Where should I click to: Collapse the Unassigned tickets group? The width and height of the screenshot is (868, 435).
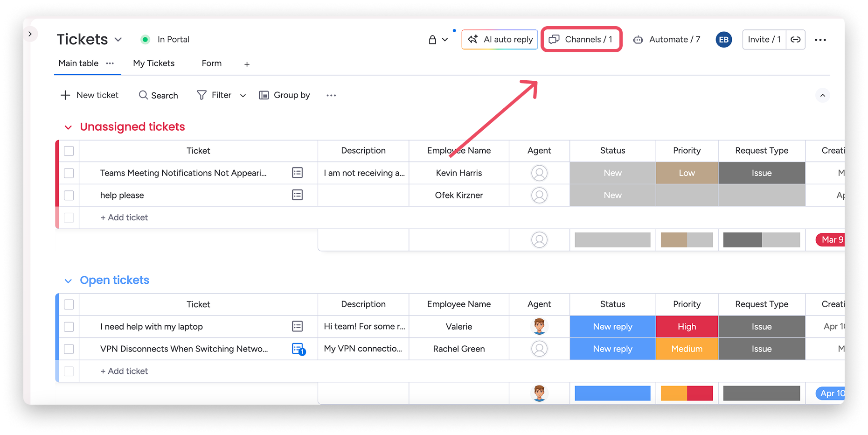point(68,126)
